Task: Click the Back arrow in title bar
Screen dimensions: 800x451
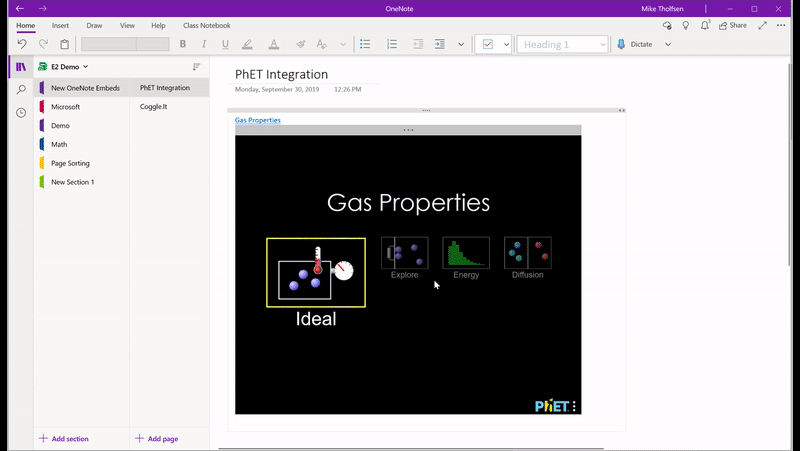Action: click(x=19, y=9)
